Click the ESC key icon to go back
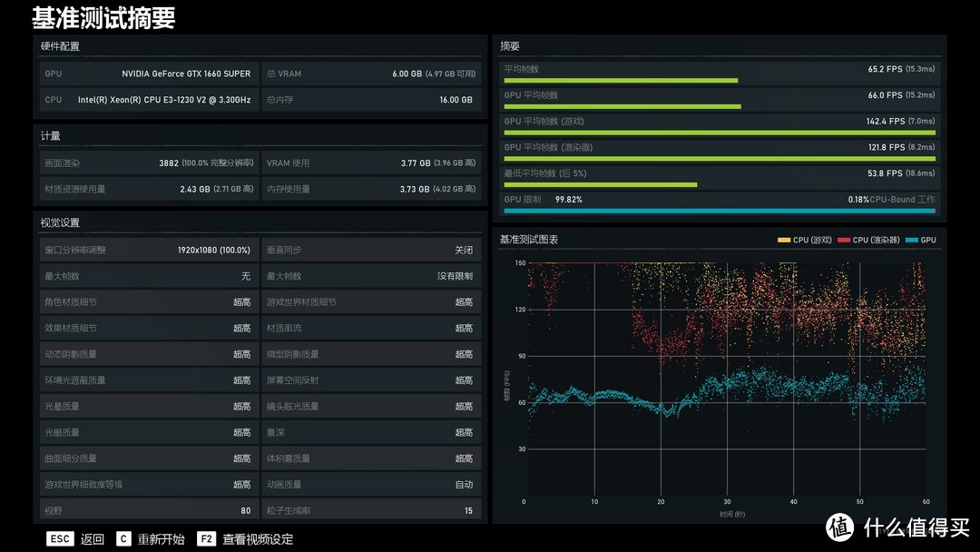This screenshot has width=980, height=552. 60,539
